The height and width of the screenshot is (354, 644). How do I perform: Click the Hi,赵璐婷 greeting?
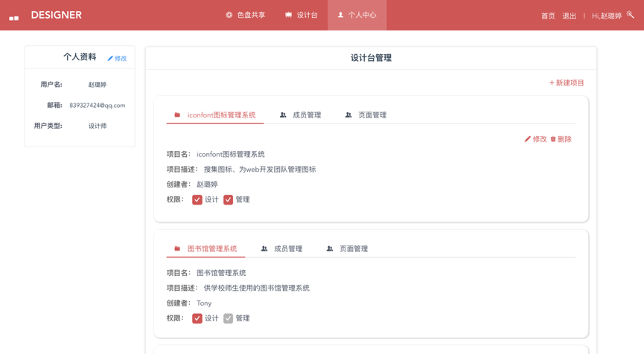[607, 16]
